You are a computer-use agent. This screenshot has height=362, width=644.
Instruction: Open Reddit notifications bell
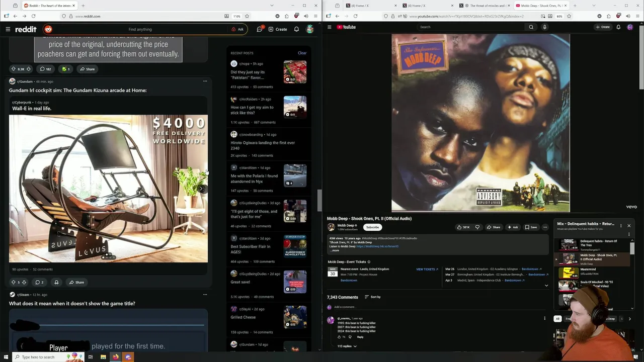click(x=296, y=29)
